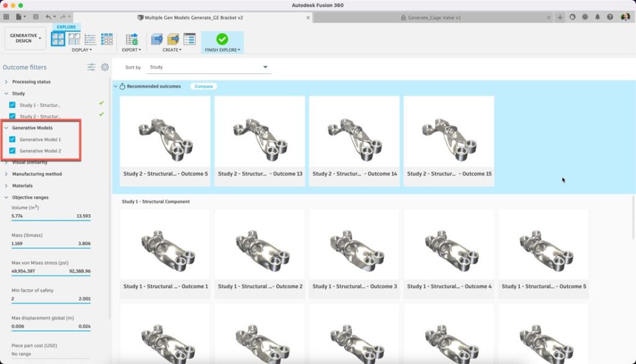Open the Outcome filters settings gear icon

104,67
